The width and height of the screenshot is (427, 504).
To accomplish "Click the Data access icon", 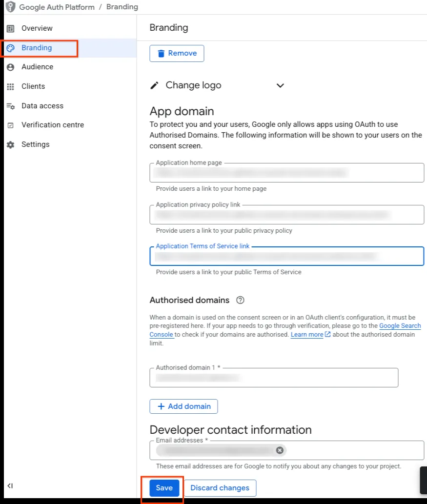I will [x=11, y=106].
